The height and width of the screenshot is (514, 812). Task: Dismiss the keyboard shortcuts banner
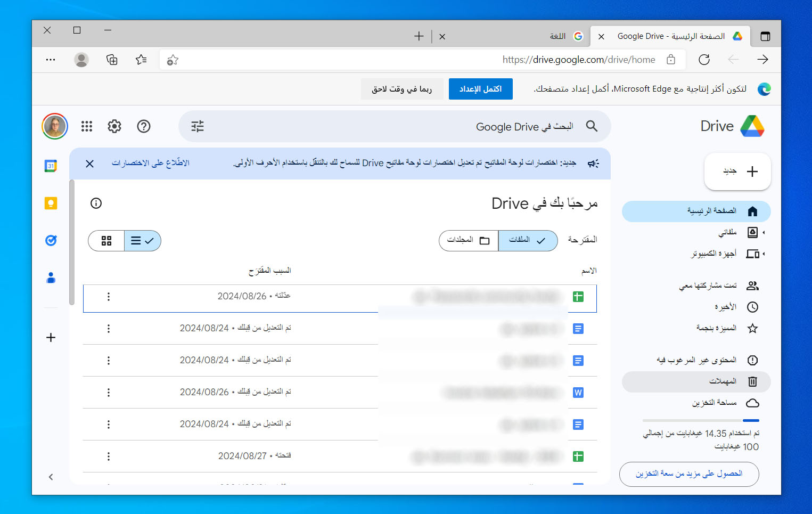pos(89,164)
